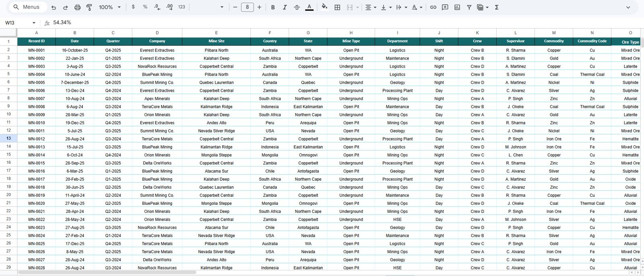Click cell Arequipa in row 11

click(x=308, y=123)
